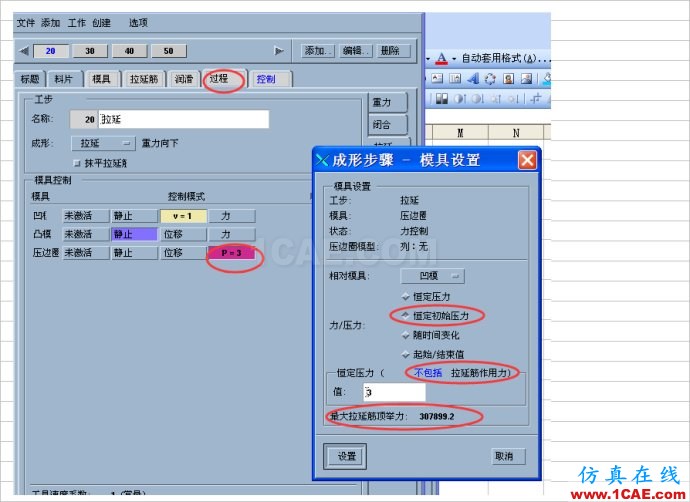Switch to the 模具 tab
The image size is (690, 502).
102,79
